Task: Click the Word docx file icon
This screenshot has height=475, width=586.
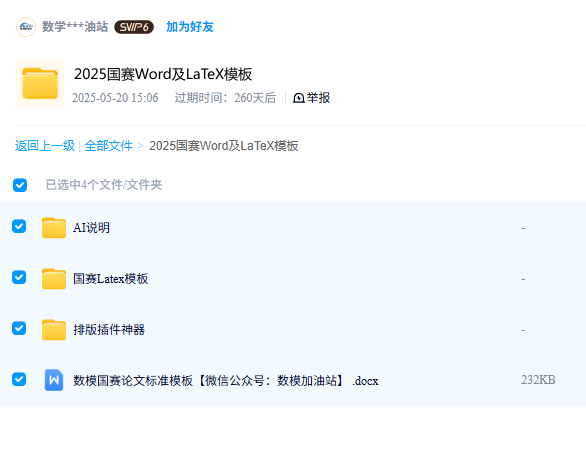Action: (54, 380)
